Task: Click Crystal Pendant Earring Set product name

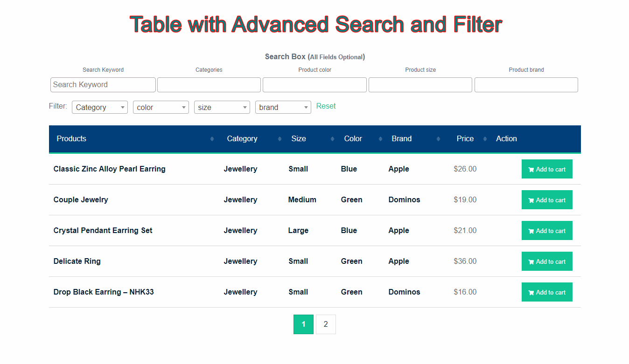Action: (x=103, y=231)
